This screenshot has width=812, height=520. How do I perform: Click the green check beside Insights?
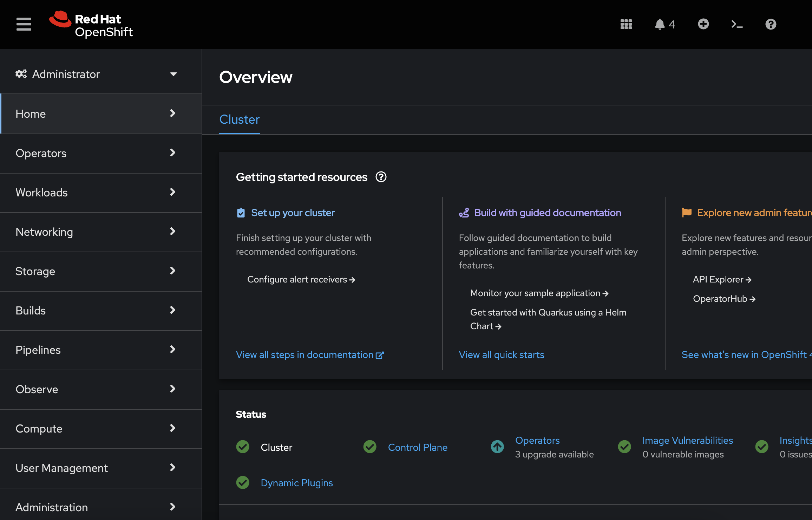[x=762, y=447]
